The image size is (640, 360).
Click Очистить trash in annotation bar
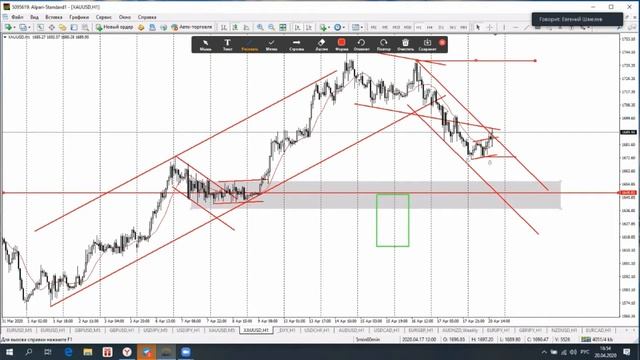[405, 45]
